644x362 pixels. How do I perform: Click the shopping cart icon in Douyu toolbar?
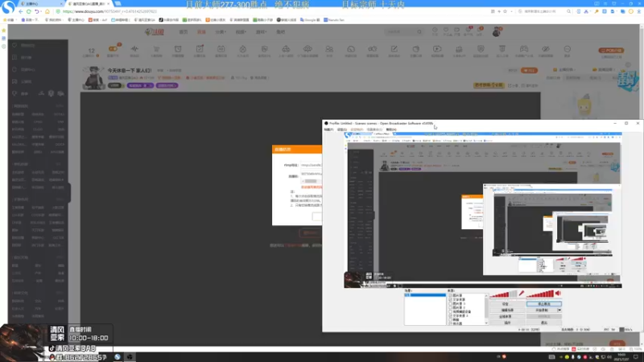click(156, 49)
